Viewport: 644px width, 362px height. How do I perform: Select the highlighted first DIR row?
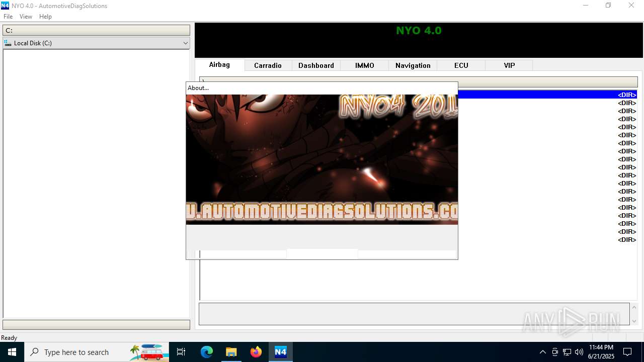pyautogui.click(x=547, y=95)
